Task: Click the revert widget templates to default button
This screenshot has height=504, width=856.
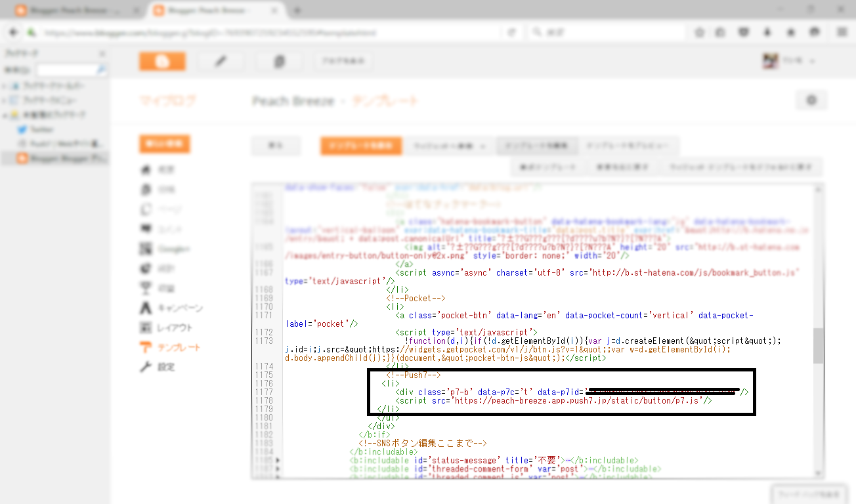Action: [740, 167]
